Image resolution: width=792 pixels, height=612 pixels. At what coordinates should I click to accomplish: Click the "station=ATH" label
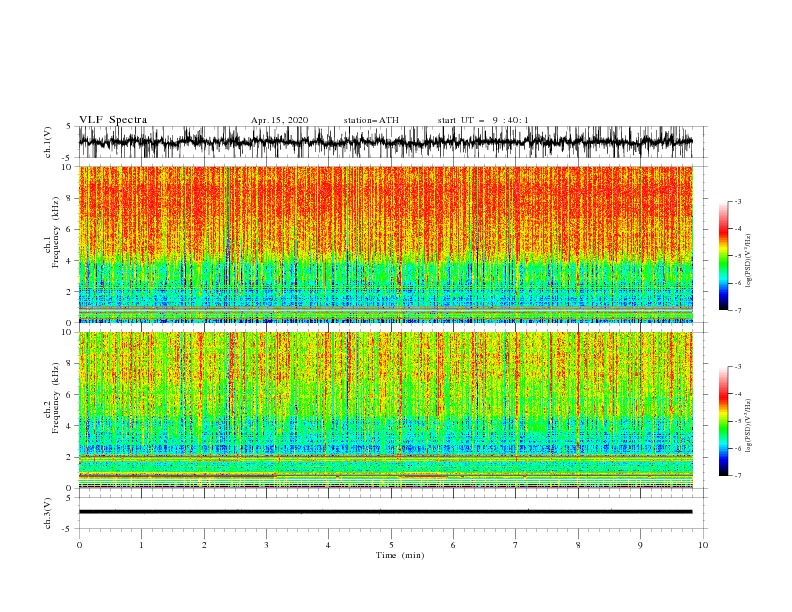371,120
